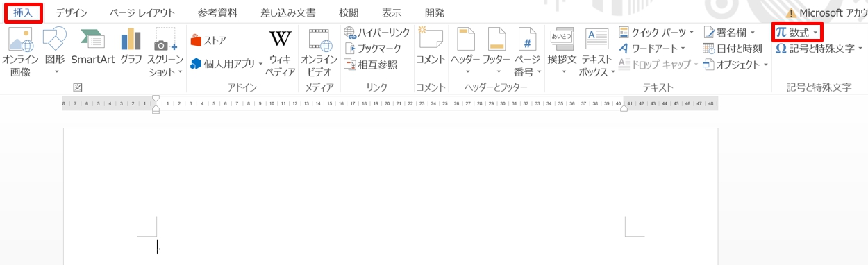Insert an online picture (オンライン画像)
The height and width of the screenshot is (265, 868).
19,52
